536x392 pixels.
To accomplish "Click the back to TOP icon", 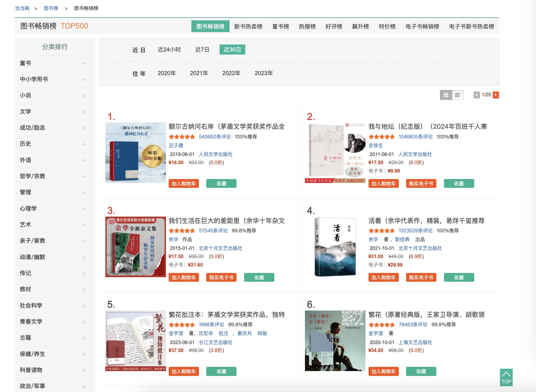I will coord(506,377).
